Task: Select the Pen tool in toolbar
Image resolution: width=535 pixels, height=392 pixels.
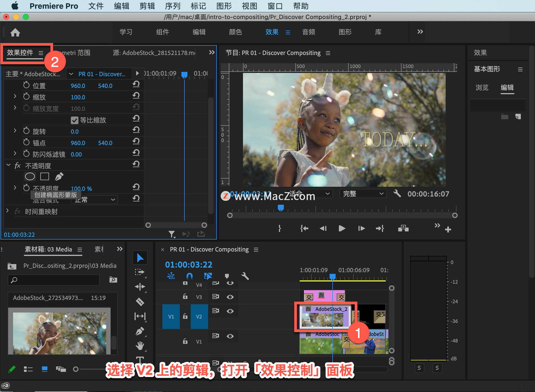Action: pyautogui.click(x=140, y=331)
